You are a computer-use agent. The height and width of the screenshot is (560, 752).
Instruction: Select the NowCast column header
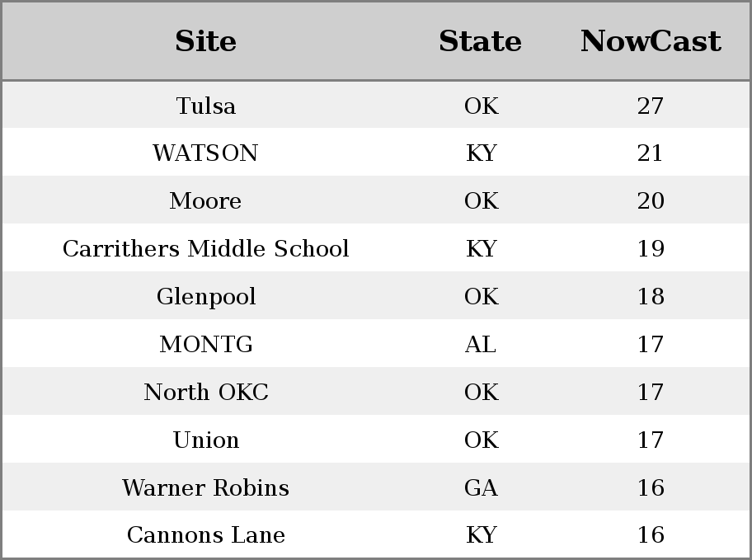pyautogui.click(x=651, y=41)
